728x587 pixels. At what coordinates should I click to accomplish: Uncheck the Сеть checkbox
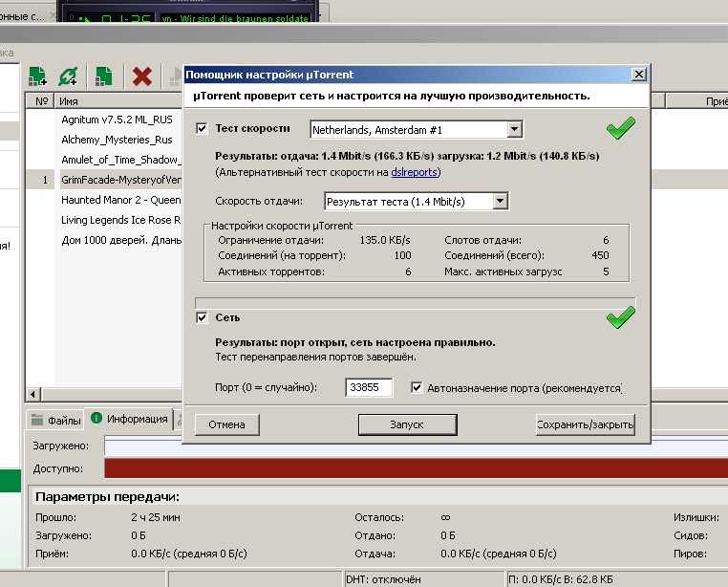click(x=202, y=317)
